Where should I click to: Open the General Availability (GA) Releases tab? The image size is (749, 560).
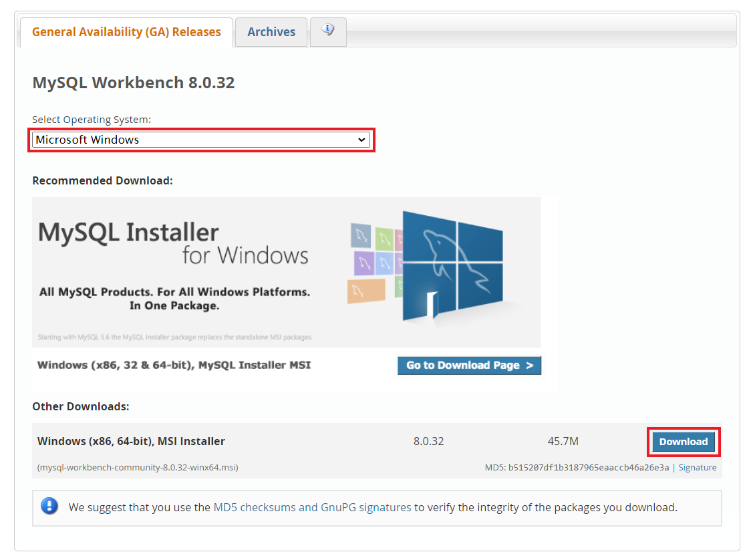pyautogui.click(x=126, y=32)
